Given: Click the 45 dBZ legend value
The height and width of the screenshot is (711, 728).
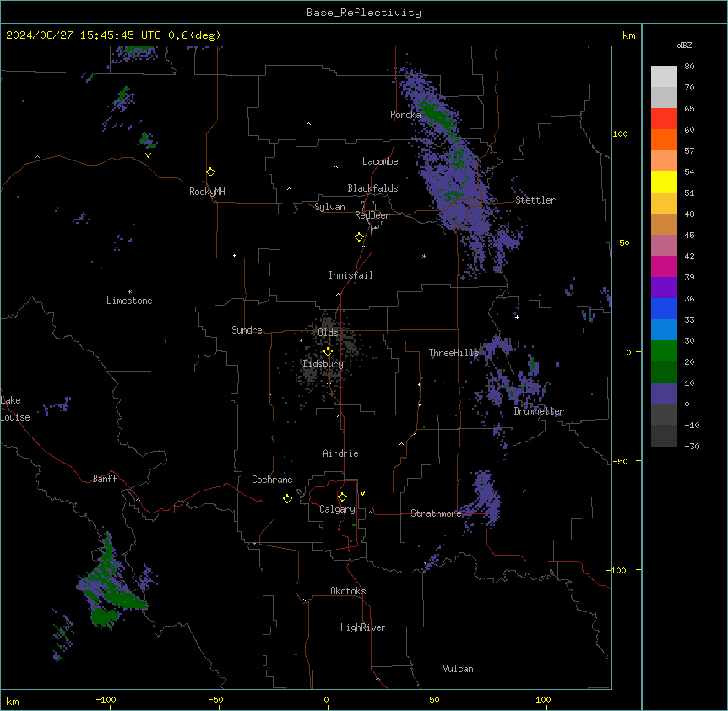Looking at the screenshot, I should 689,236.
